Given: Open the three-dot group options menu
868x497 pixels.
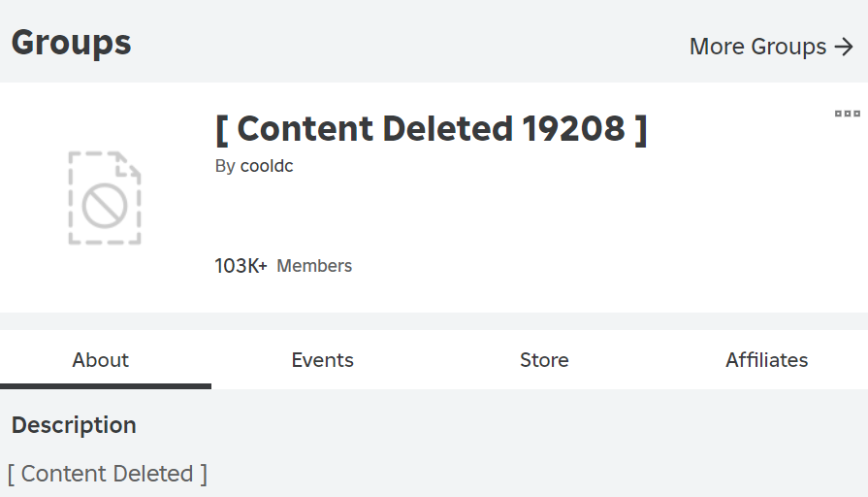Looking at the screenshot, I should click(x=847, y=114).
